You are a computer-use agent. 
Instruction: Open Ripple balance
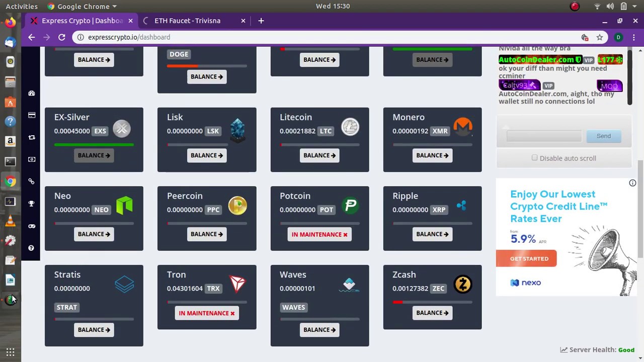pyautogui.click(x=432, y=234)
